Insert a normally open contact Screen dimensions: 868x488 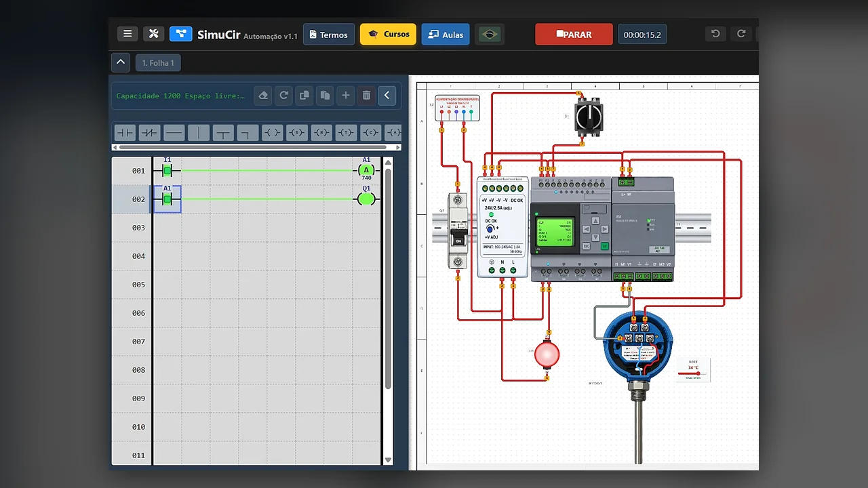tap(125, 133)
